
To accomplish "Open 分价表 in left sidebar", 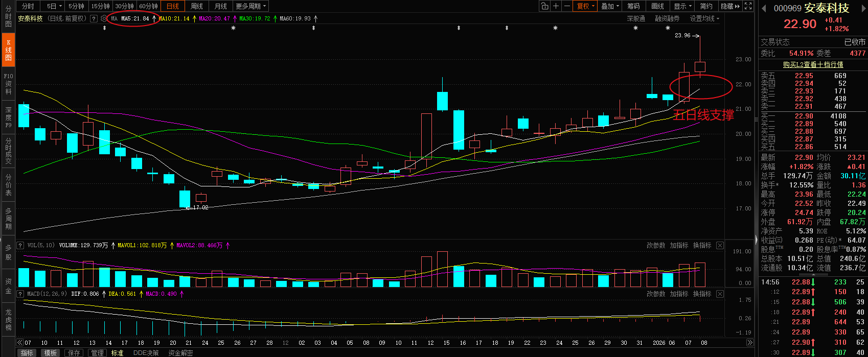I will [x=8, y=185].
